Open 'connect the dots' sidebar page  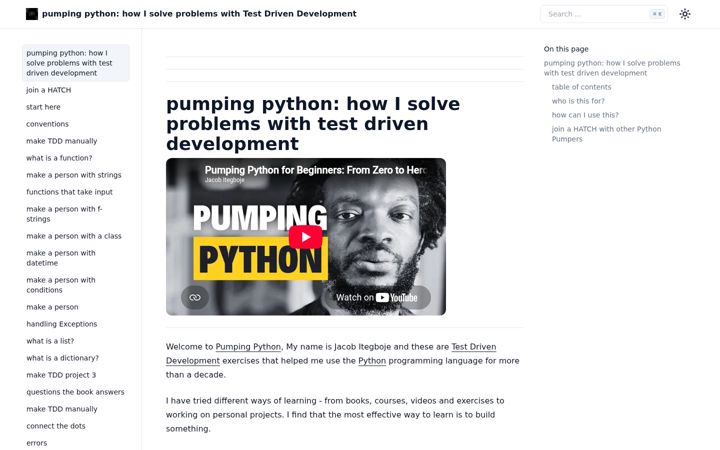coord(56,426)
